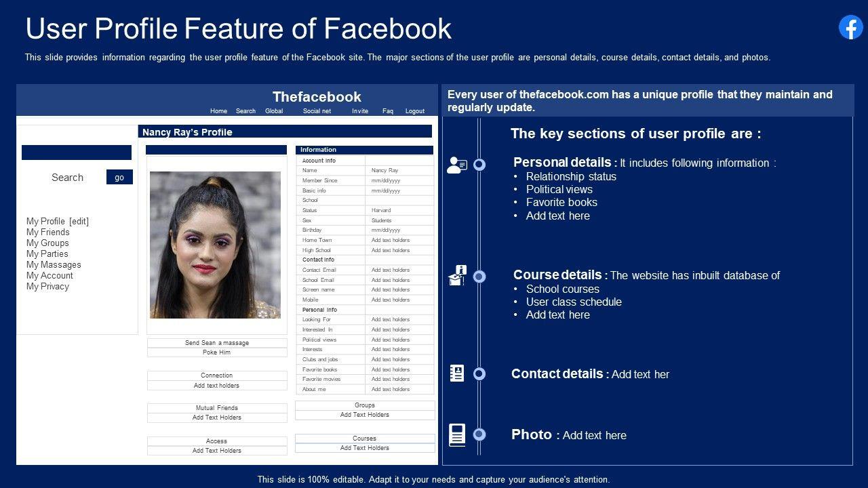Click the Access box heading
This screenshot has height=488, width=868.
217,441
